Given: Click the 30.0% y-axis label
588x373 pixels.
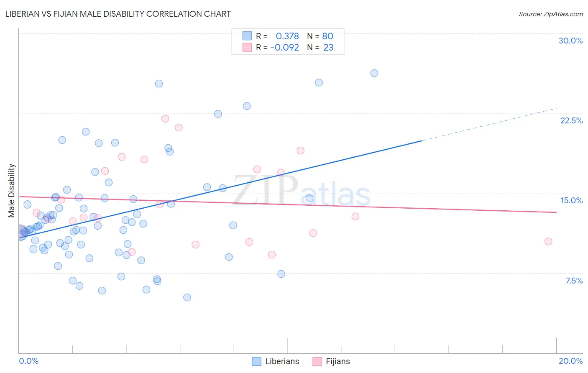Looking at the screenshot, I should tap(570, 41).
